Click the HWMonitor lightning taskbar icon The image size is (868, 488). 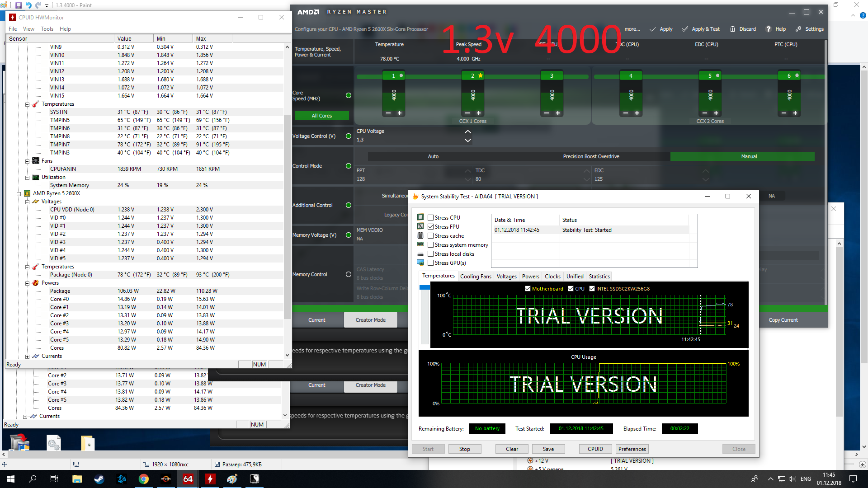(210, 479)
